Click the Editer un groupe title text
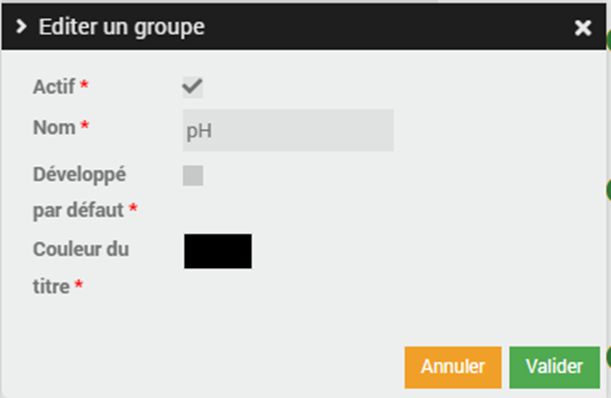 click(x=122, y=27)
